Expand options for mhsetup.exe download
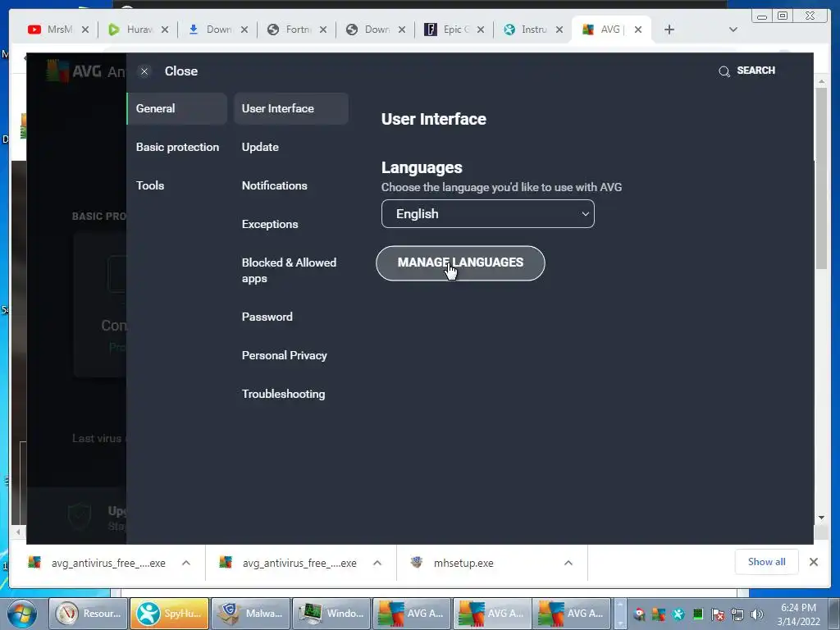840x630 pixels. (568, 563)
